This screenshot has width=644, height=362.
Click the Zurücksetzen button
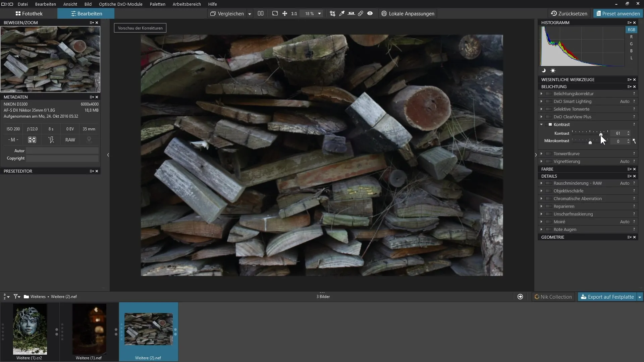[x=569, y=14]
